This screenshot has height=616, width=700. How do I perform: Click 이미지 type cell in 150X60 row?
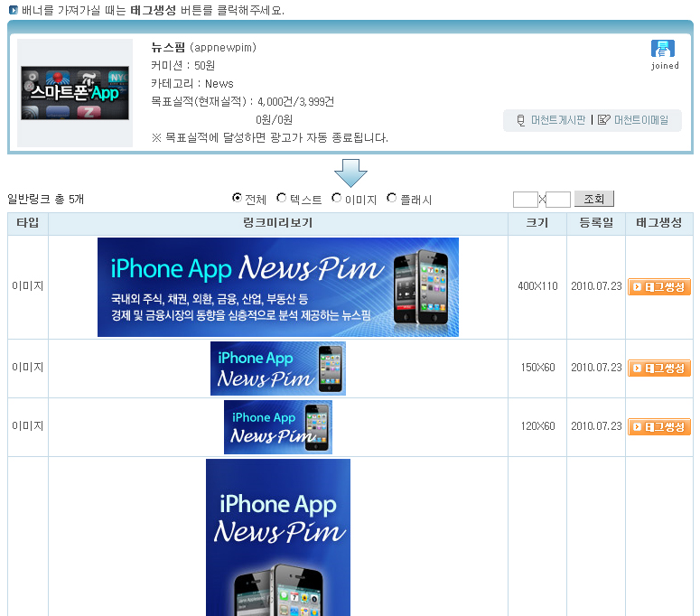point(28,368)
